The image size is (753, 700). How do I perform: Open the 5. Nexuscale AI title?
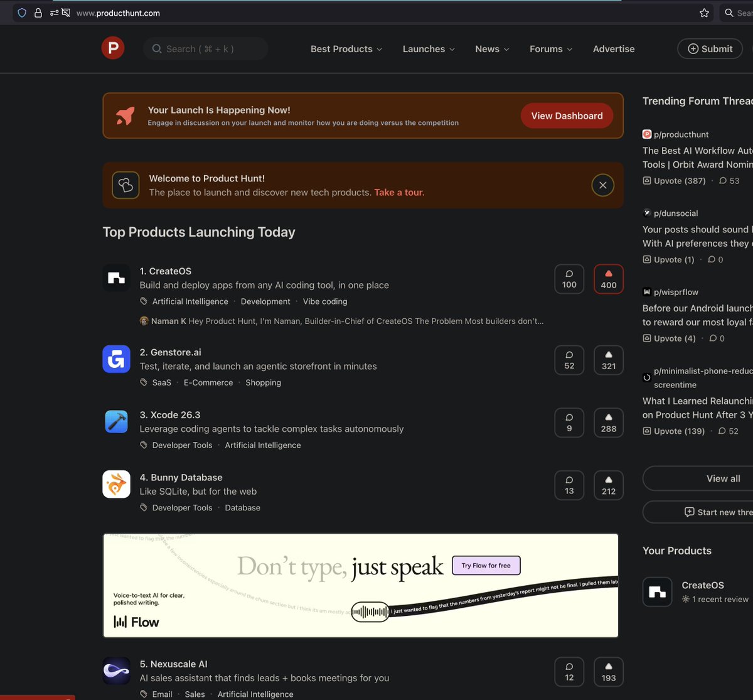[173, 664]
